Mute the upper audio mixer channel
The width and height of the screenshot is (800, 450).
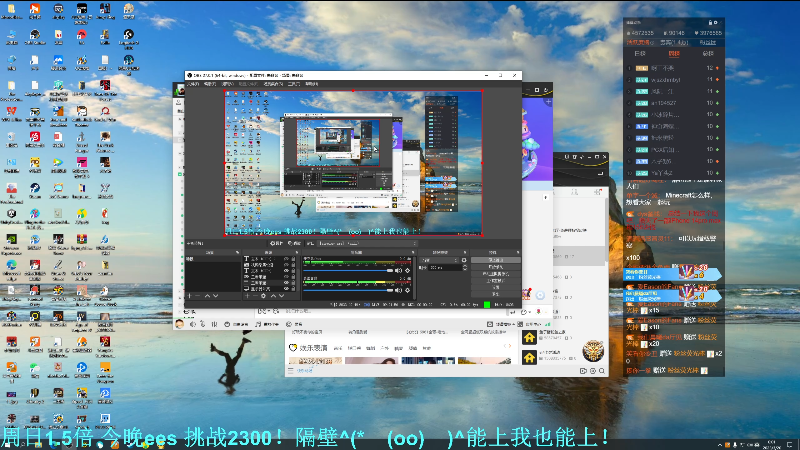pos(398,270)
